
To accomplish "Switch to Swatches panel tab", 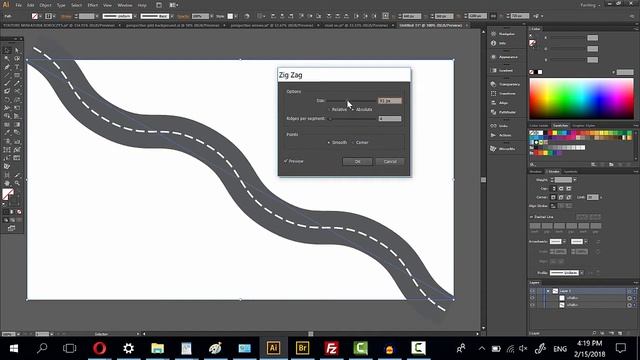I will 560,126.
